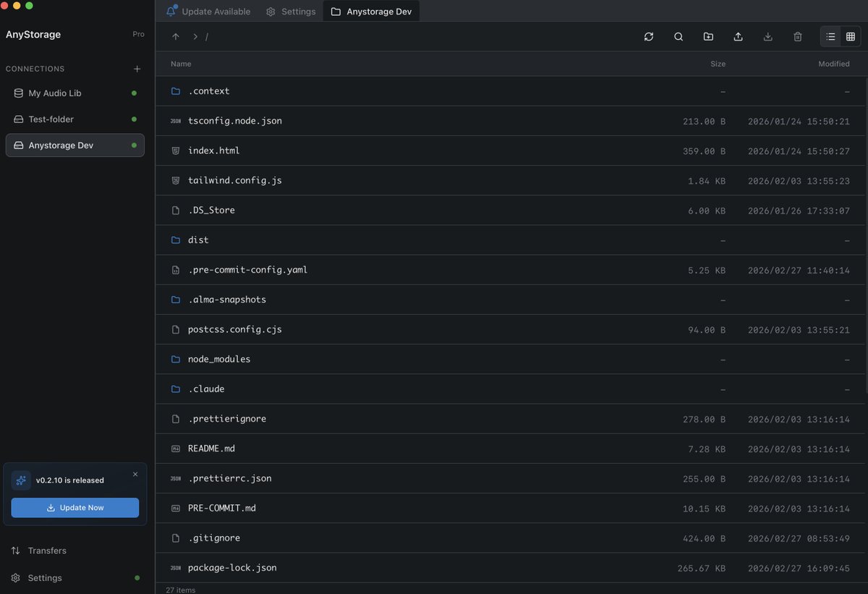This screenshot has width=868, height=594.
Task: Click the file icon for .gitignore
Action: click(x=175, y=538)
